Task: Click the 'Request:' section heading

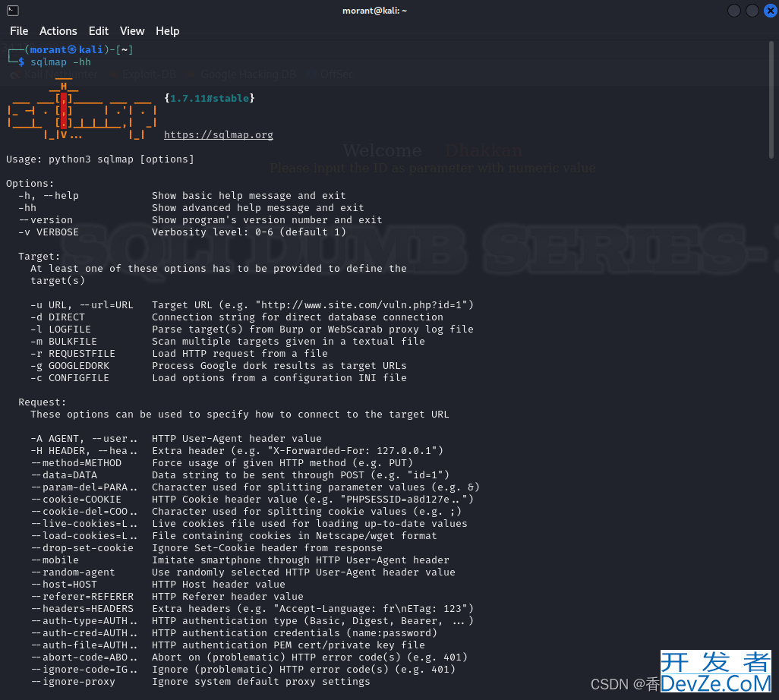Action: click(43, 402)
